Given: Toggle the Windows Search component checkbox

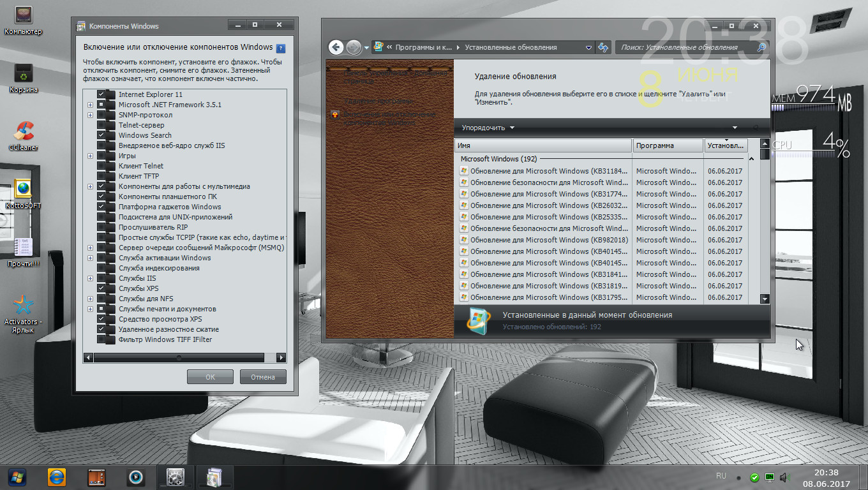Looking at the screenshot, I should click(101, 135).
